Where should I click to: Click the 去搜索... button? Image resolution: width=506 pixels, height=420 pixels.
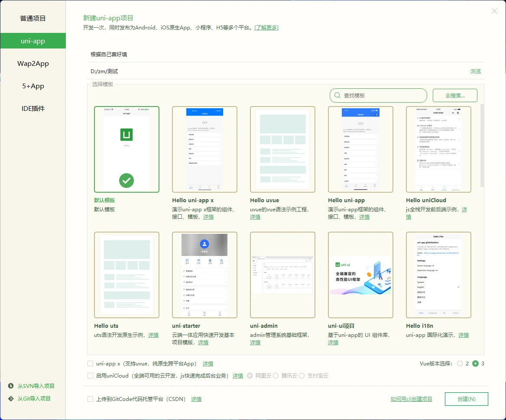[x=454, y=95]
